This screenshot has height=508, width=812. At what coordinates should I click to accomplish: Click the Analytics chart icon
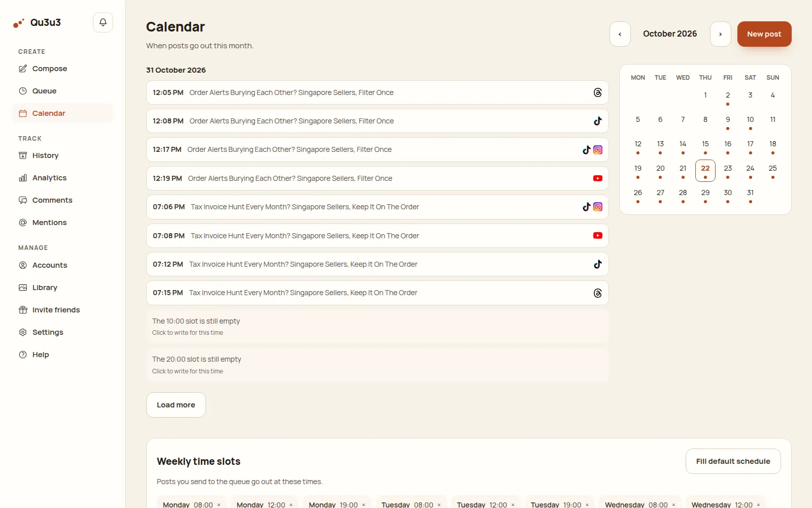click(x=23, y=178)
